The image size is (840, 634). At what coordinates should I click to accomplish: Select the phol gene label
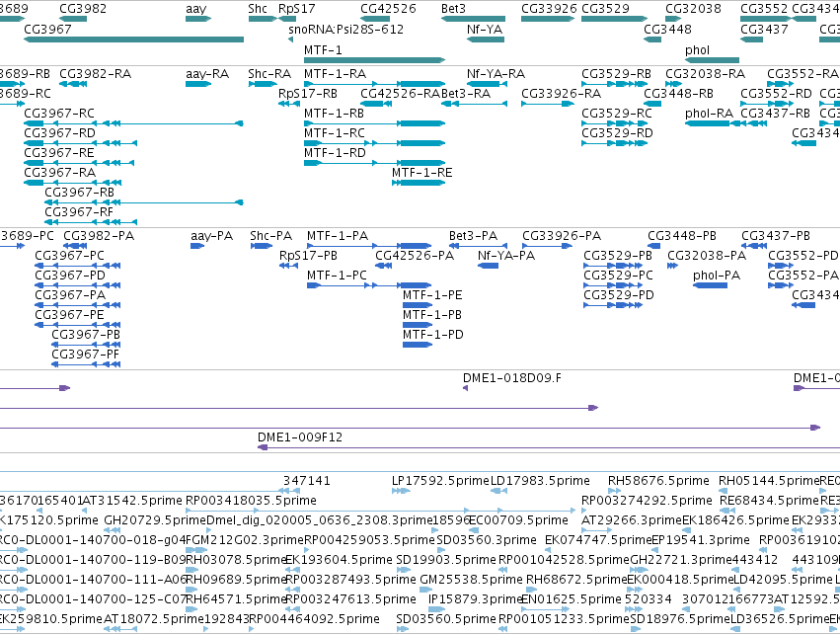[698, 49]
